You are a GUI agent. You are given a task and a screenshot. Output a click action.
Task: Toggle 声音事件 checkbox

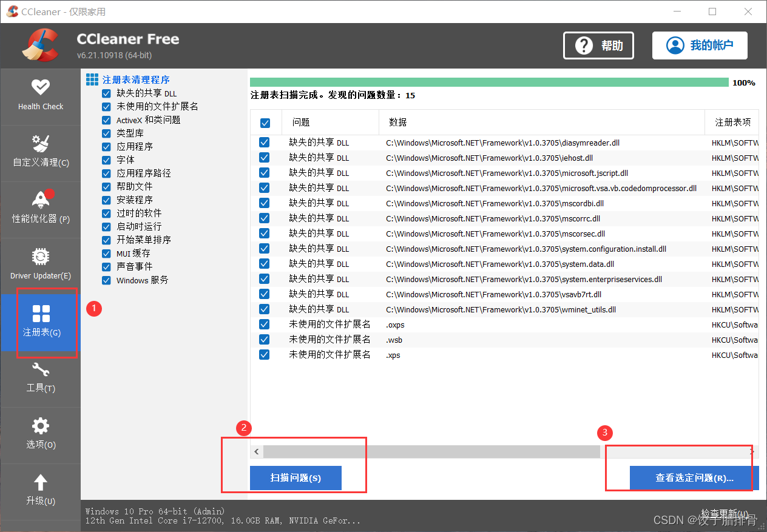(x=106, y=267)
